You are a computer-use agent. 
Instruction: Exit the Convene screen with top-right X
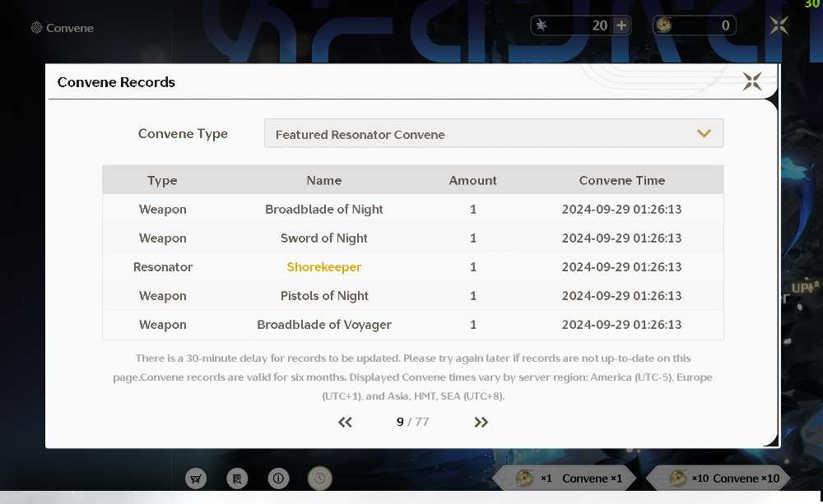tap(779, 25)
